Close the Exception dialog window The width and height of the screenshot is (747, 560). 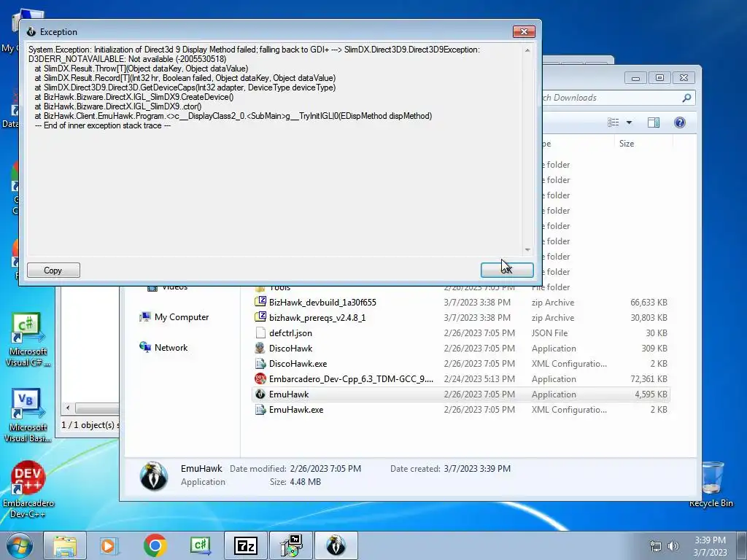point(524,31)
